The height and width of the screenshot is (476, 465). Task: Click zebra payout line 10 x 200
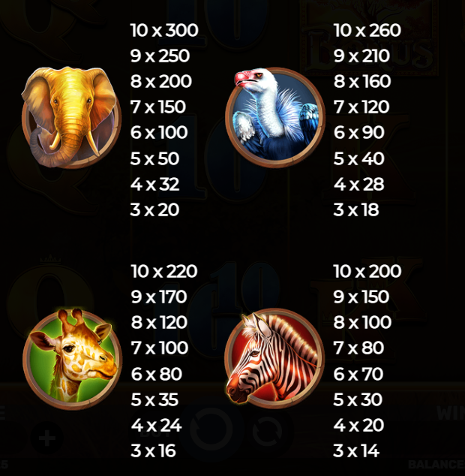tap(367, 271)
